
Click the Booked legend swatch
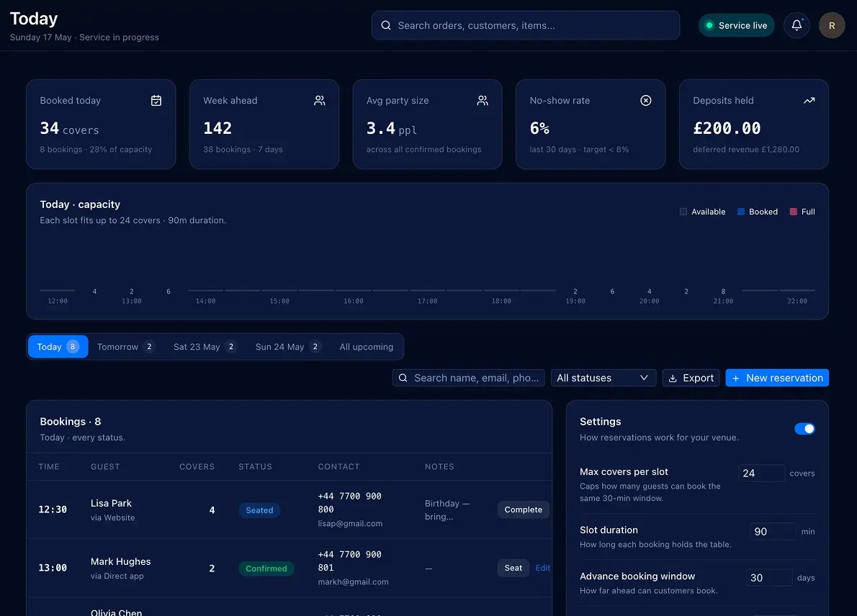pos(741,212)
